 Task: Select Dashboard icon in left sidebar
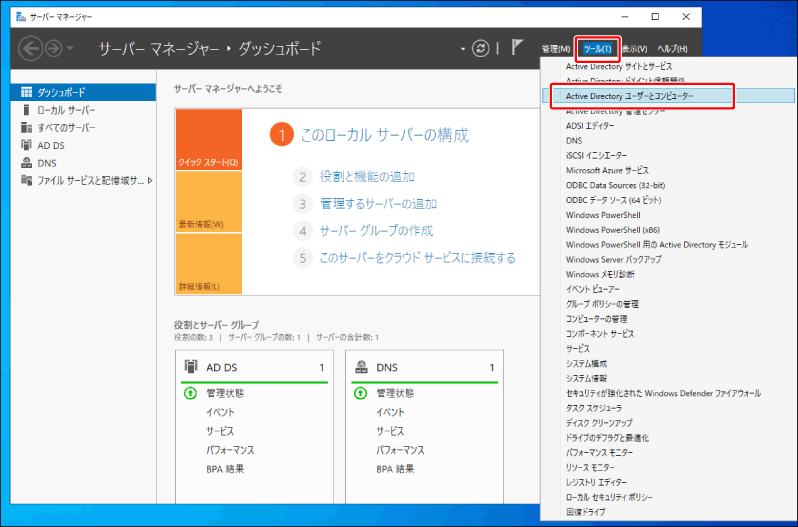(27, 91)
